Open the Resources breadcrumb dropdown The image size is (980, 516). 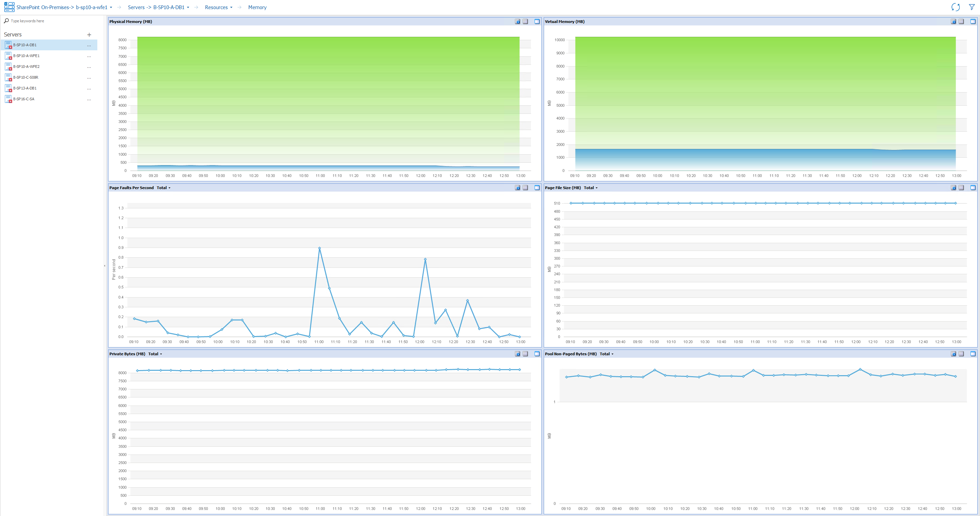coord(218,8)
